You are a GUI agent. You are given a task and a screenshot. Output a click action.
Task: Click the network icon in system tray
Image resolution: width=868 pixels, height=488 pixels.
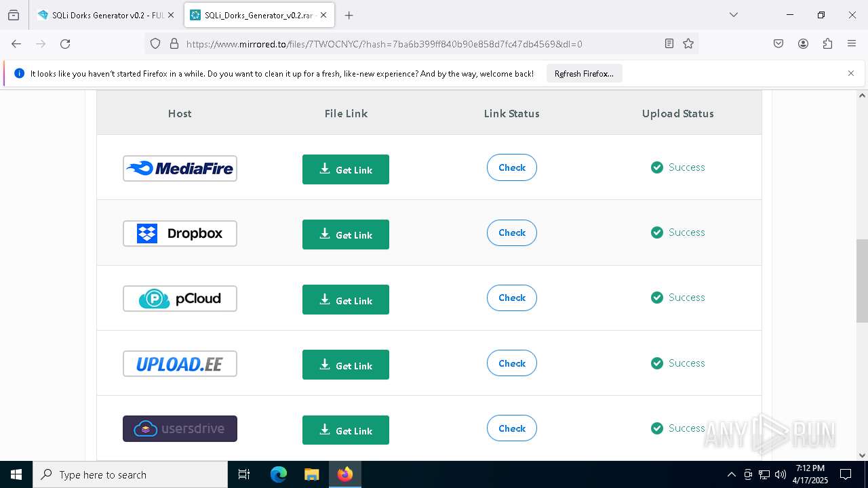(764, 474)
